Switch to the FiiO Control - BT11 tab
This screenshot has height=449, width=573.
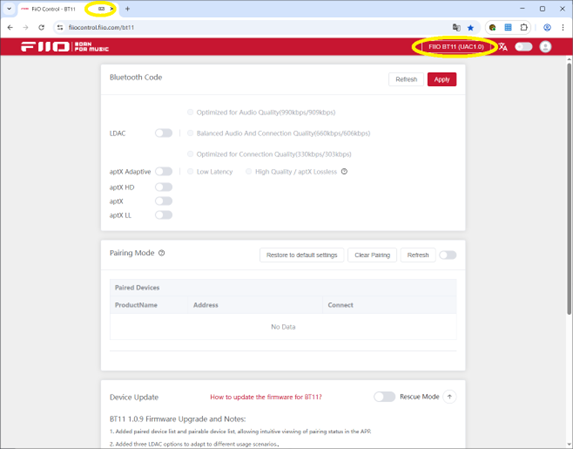[x=53, y=9]
